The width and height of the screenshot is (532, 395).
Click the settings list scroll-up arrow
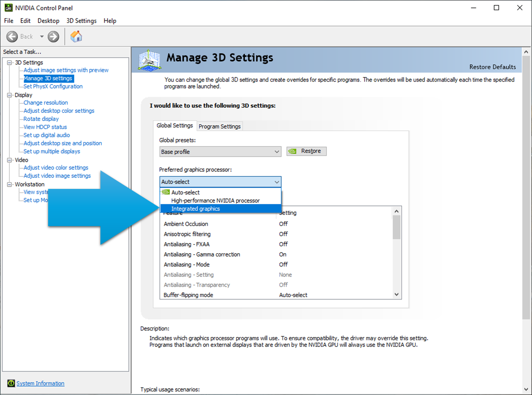point(396,211)
